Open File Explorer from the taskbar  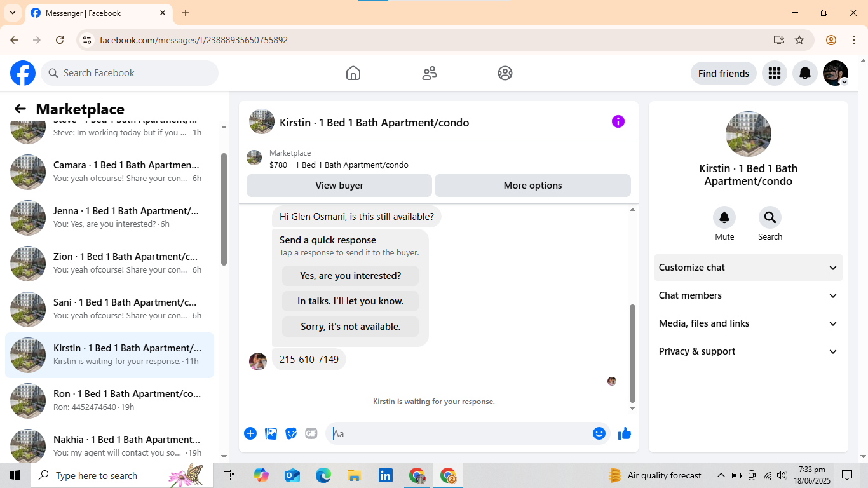[355, 475]
